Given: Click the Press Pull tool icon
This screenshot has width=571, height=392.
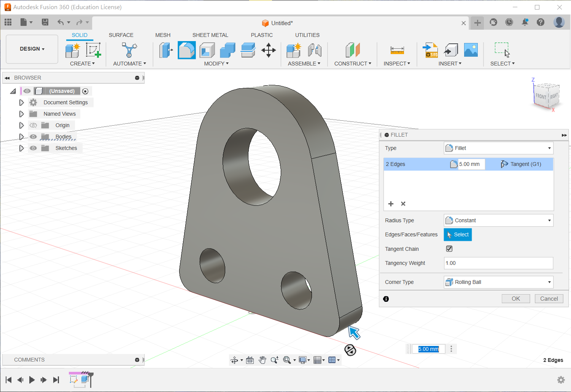Looking at the screenshot, I should pyautogui.click(x=165, y=50).
